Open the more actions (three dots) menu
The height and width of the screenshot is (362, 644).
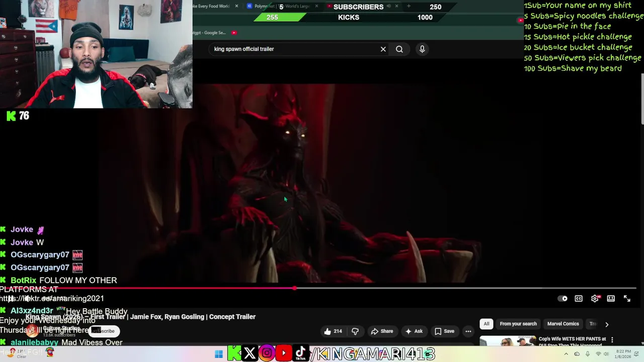click(468, 331)
